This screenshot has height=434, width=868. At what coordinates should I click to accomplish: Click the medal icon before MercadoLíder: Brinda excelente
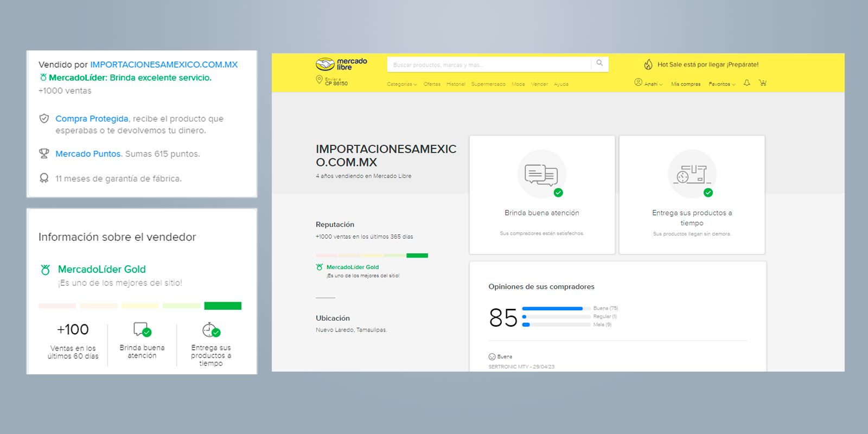pos(43,78)
